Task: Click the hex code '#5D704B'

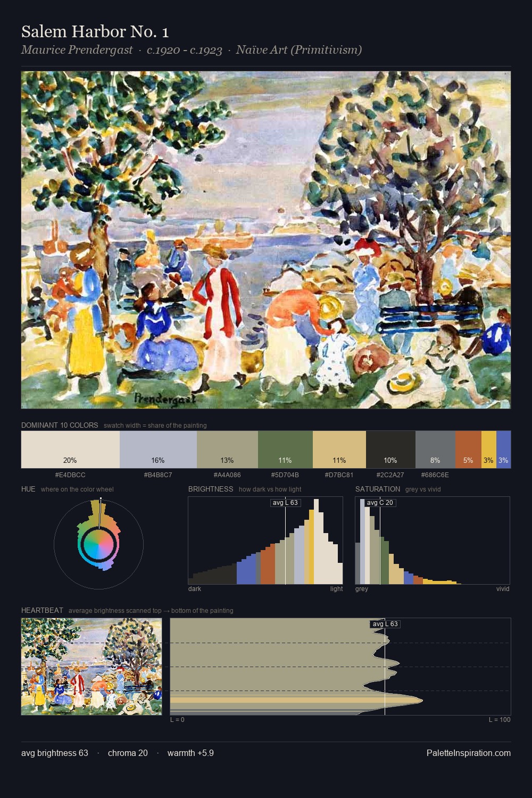Action: (285, 475)
